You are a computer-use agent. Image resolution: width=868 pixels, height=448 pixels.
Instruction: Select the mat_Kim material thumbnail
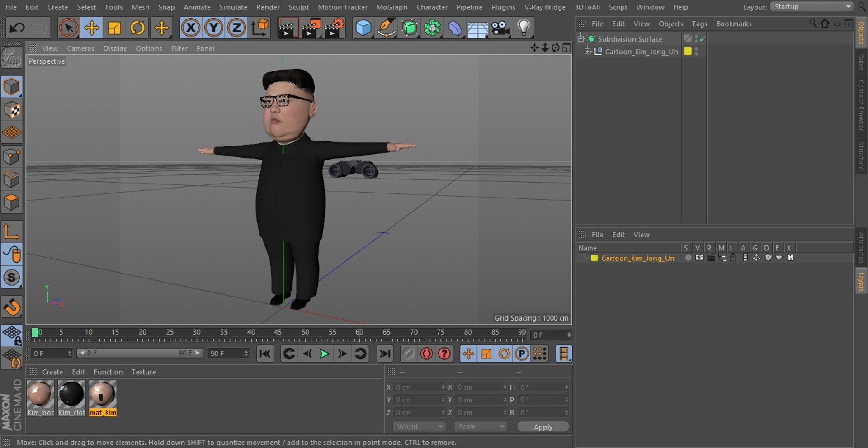coord(103,398)
